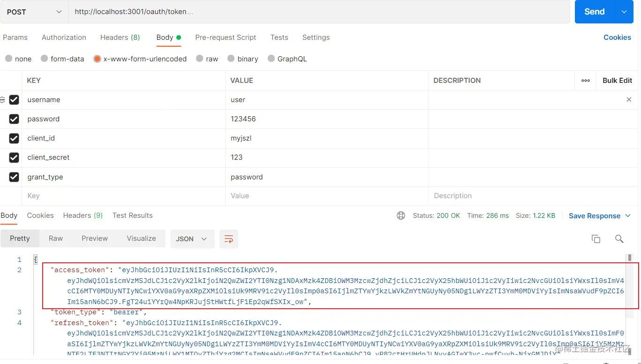Expand the Send options arrow
The height and width of the screenshot is (364, 641).
pyautogui.click(x=624, y=12)
